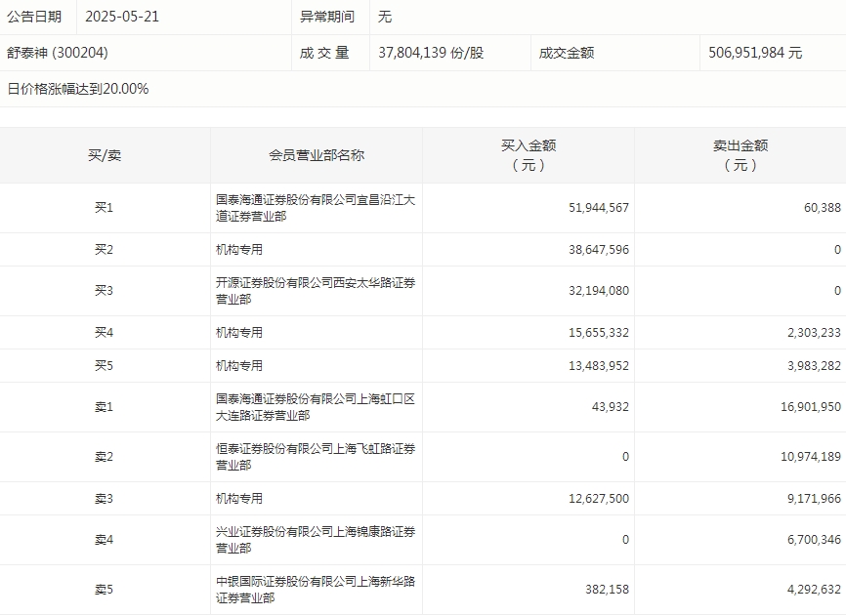
Task: Open 恒泰证券 上海飞虹路 branch entry
Action: tap(316, 457)
